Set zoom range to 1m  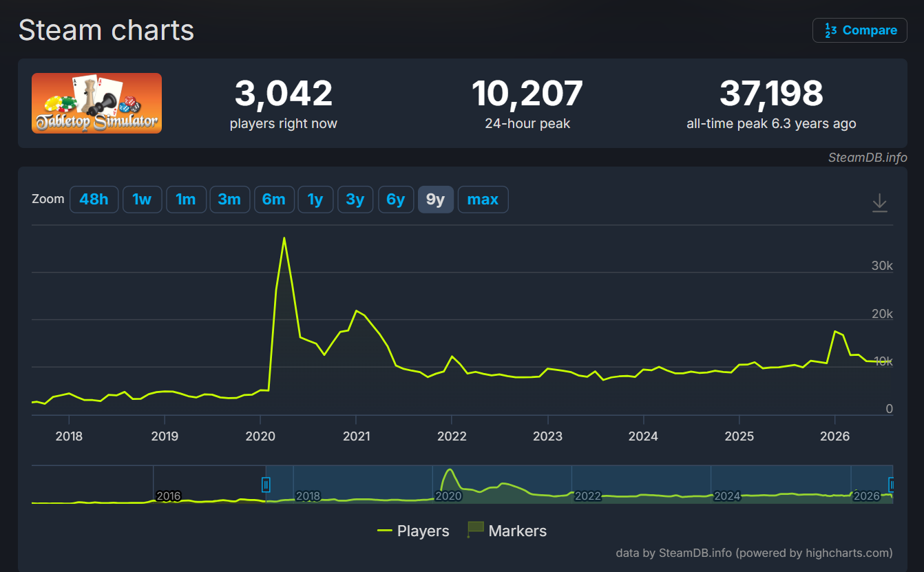[x=186, y=200]
